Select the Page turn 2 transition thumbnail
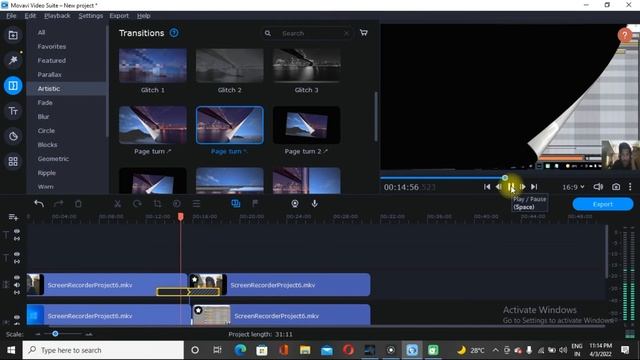The width and height of the screenshot is (640, 360). point(306,125)
